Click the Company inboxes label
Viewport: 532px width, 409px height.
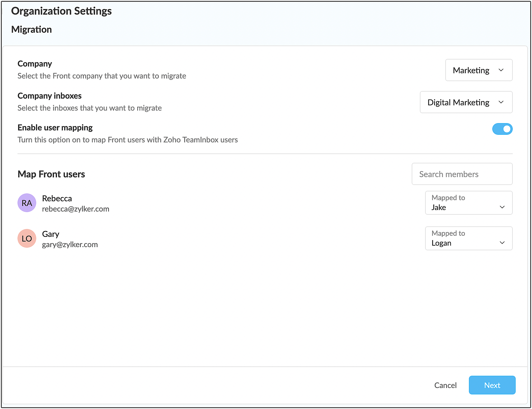(49, 96)
